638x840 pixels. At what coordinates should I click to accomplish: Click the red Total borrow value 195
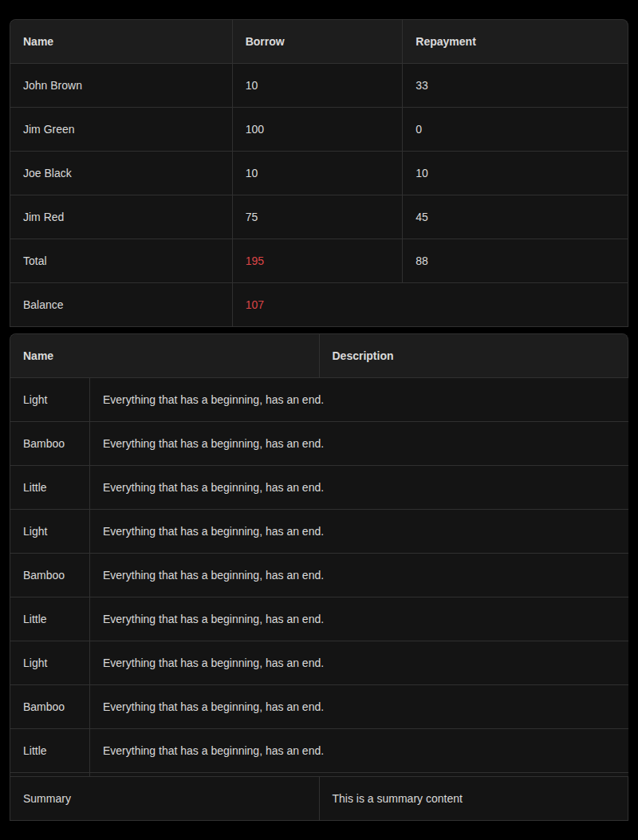tap(254, 261)
